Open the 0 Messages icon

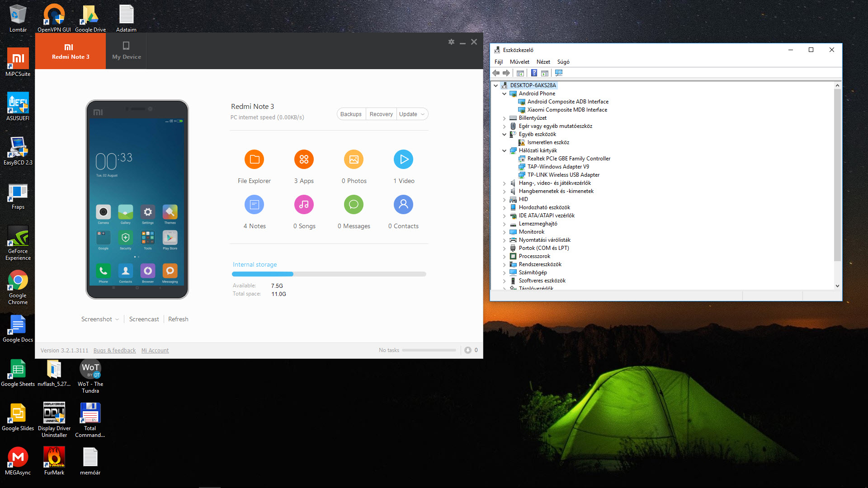tap(354, 205)
